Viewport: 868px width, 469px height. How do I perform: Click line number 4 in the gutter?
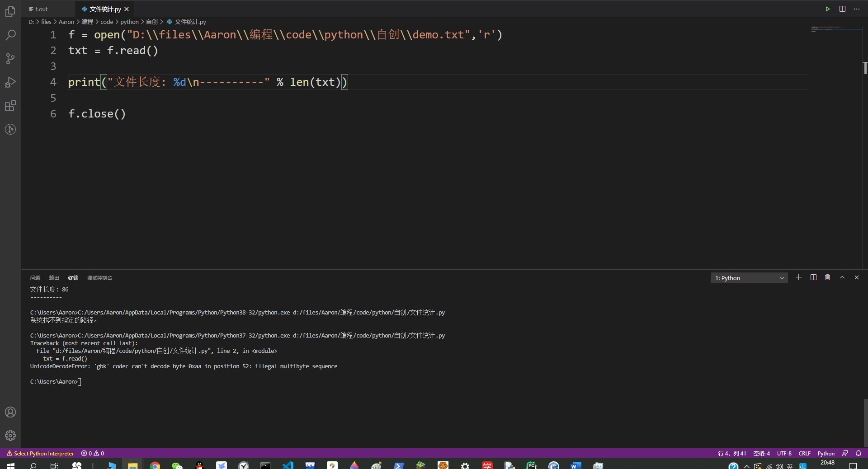click(x=53, y=82)
